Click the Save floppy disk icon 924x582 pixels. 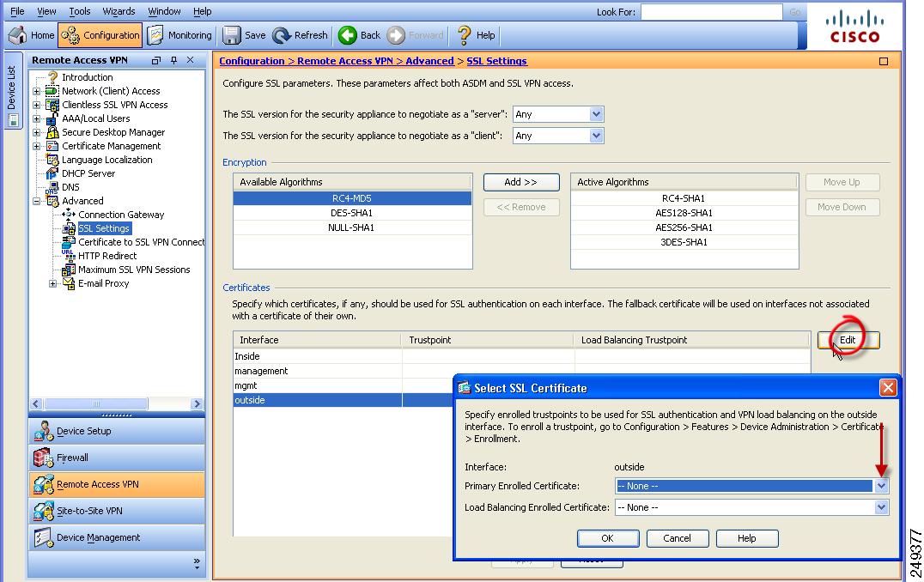click(231, 35)
